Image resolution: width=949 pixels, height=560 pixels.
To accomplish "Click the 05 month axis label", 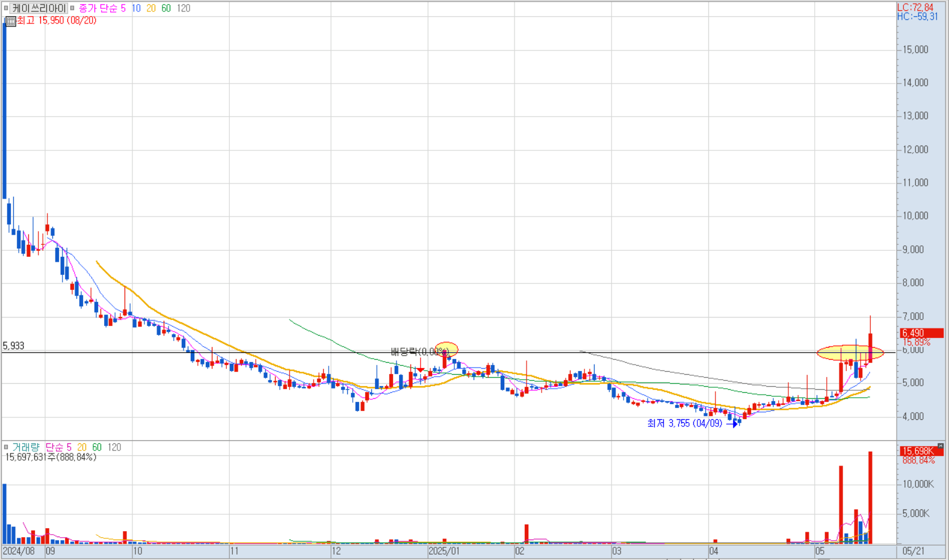I will (x=820, y=551).
